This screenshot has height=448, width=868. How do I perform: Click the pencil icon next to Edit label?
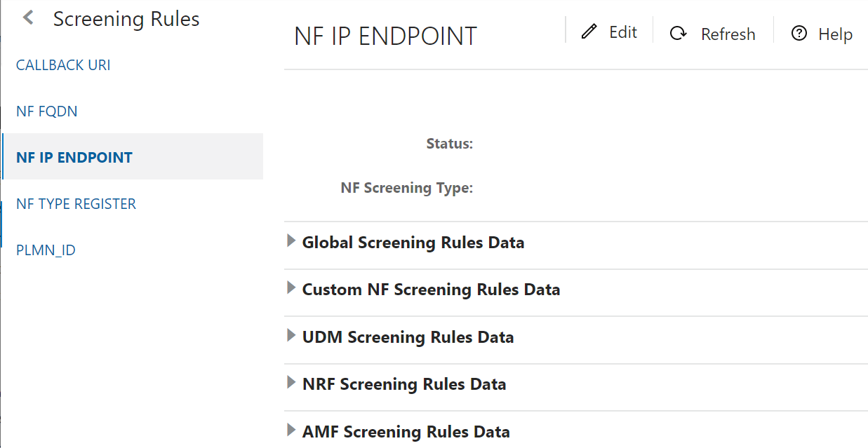pos(589,32)
